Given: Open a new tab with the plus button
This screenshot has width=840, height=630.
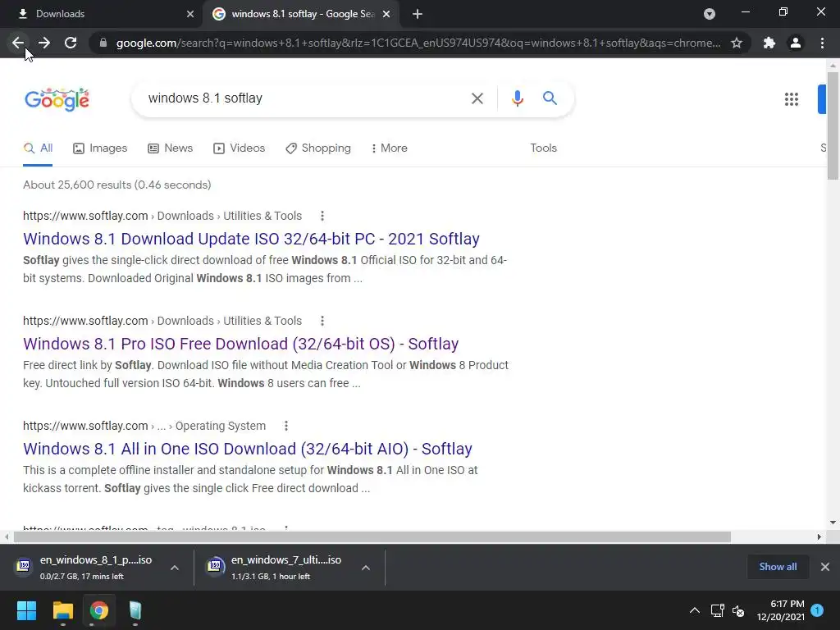Looking at the screenshot, I should pos(418,14).
